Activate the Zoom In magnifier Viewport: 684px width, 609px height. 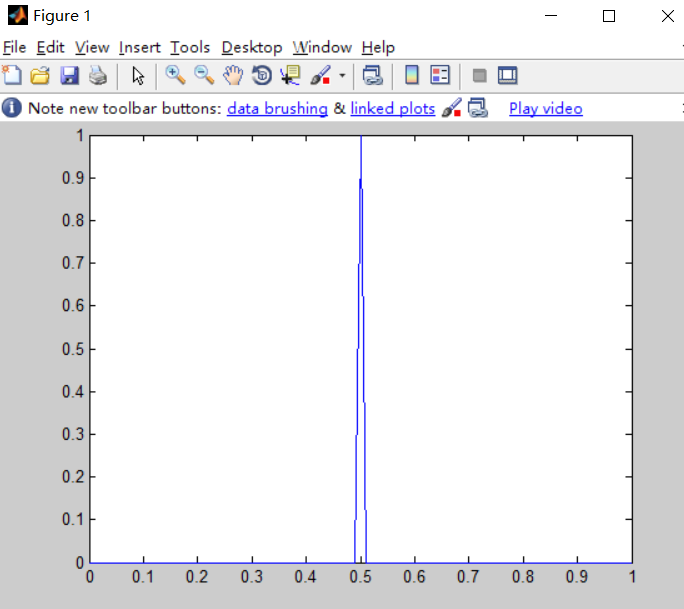coord(175,75)
